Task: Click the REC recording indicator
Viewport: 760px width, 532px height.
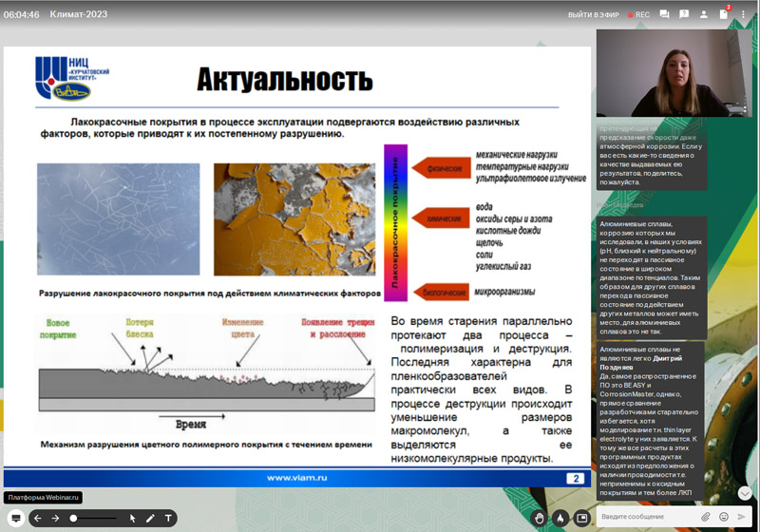Action: (637, 15)
